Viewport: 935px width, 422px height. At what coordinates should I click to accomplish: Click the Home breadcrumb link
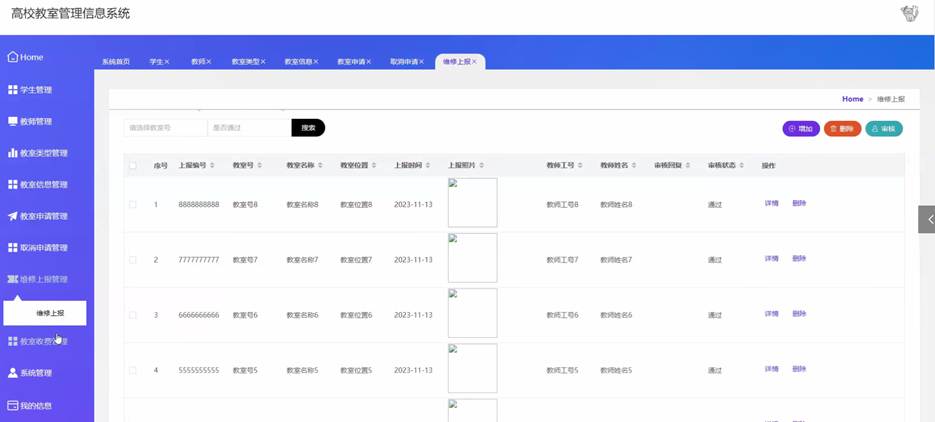(x=852, y=99)
